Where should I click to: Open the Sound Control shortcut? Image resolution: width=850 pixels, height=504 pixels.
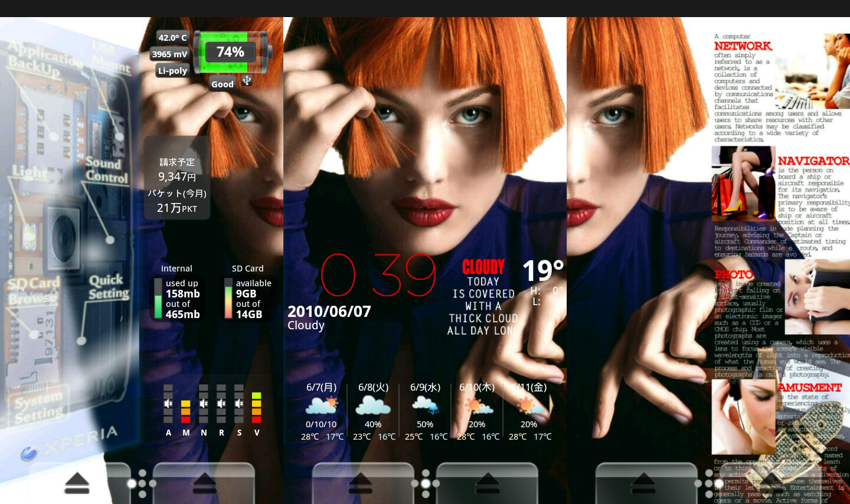106,170
